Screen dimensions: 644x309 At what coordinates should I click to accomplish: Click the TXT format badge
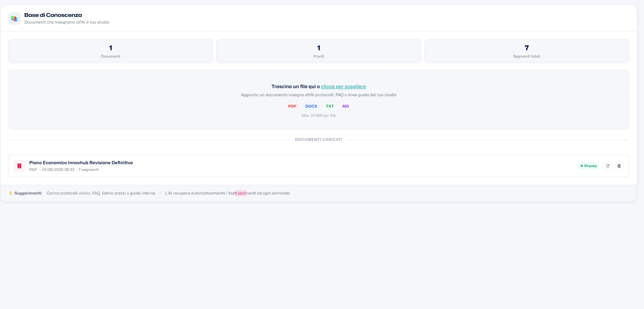coord(330,106)
